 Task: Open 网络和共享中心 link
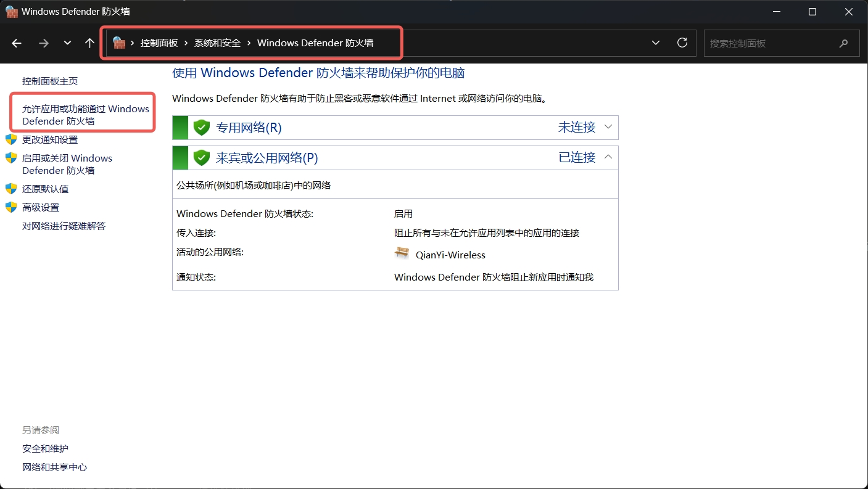tap(54, 467)
